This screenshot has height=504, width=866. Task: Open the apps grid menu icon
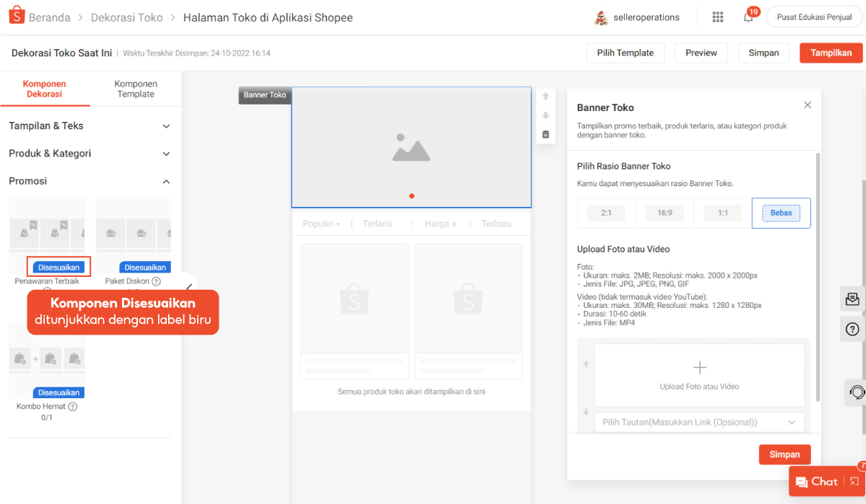pos(717,17)
